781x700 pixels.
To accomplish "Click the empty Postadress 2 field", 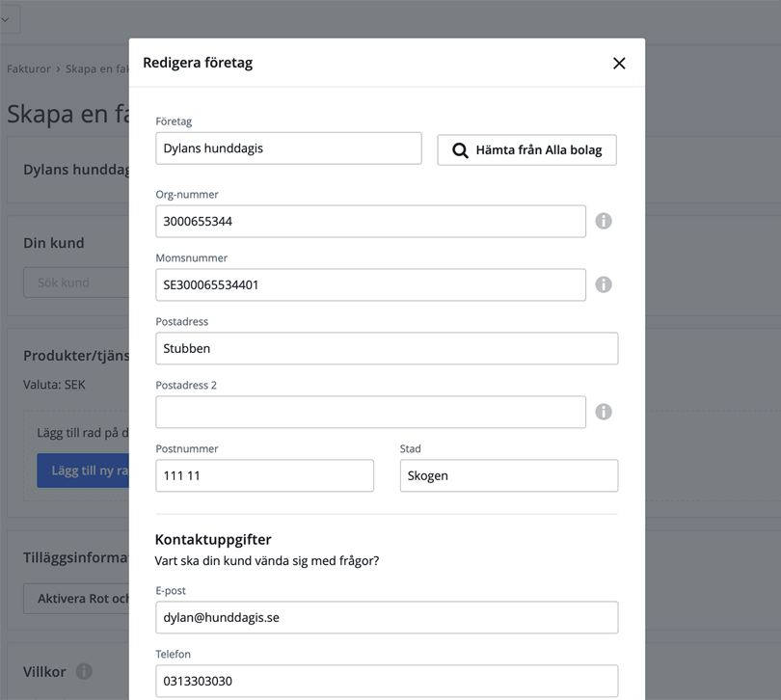I will 370,412.
